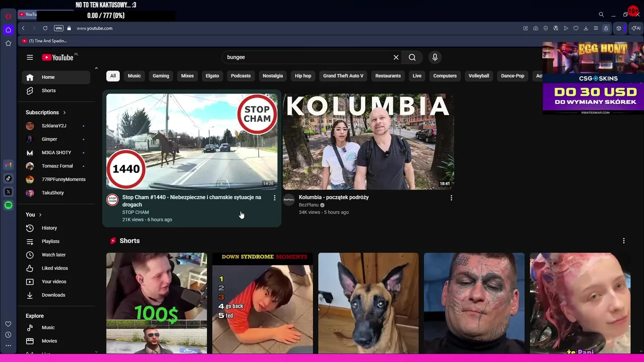Open the heart icon at sidebar bottom
Screen dimensions: 644x362
8,324
